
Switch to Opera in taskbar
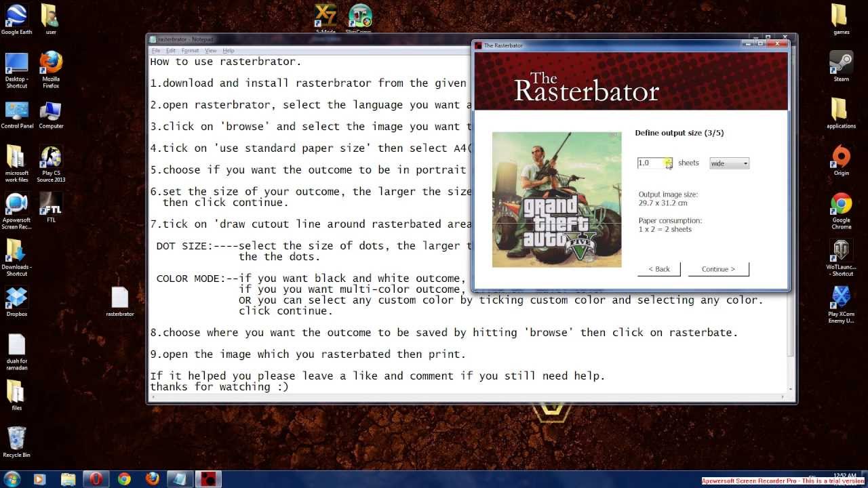(96, 479)
